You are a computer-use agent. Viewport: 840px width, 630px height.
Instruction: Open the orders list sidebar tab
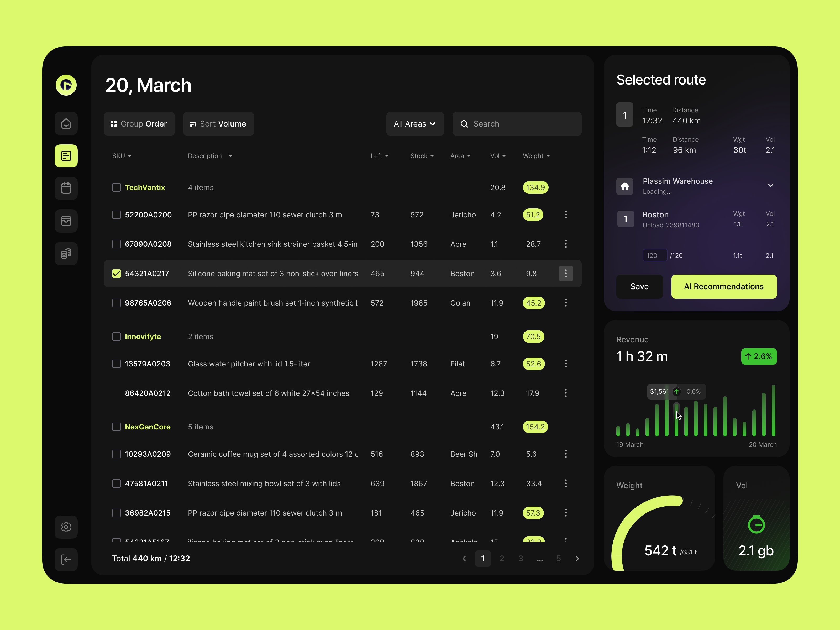[x=66, y=156]
